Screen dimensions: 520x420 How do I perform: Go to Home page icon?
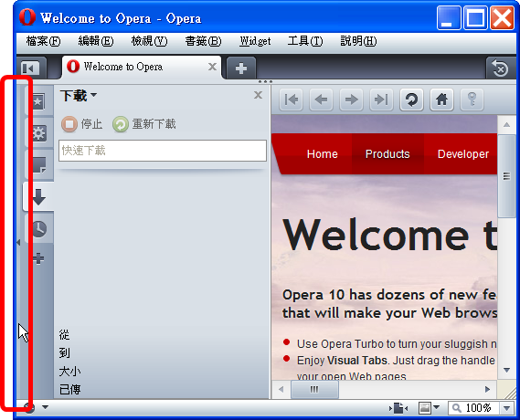pos(441,100)
